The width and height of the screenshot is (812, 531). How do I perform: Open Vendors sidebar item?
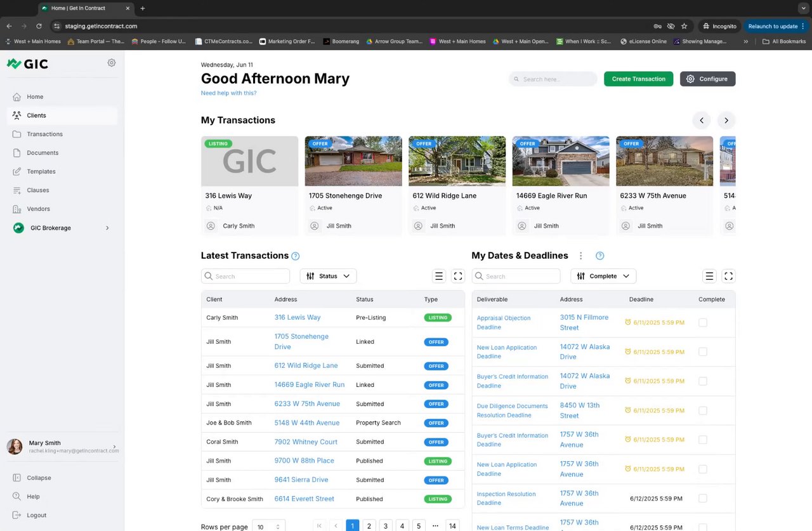38,209
